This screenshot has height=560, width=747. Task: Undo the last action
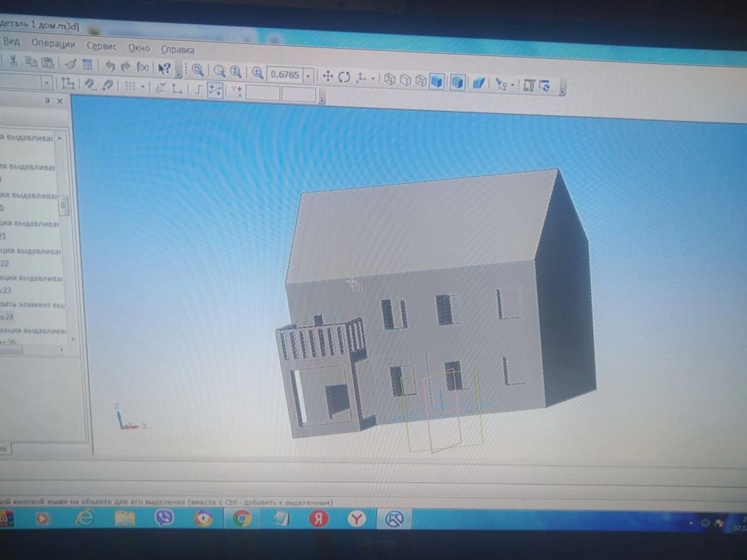coord(109,66)
